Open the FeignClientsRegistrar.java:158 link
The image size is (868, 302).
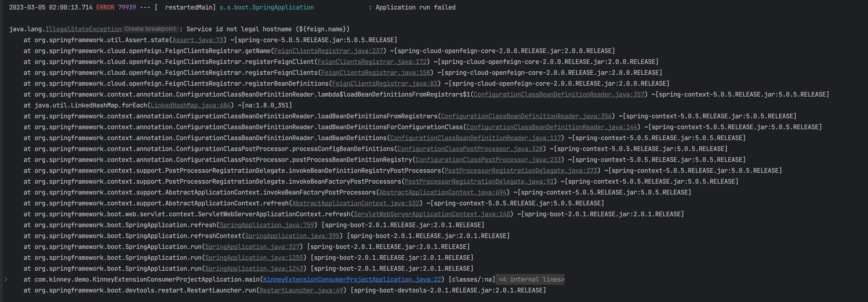(375, 73)
